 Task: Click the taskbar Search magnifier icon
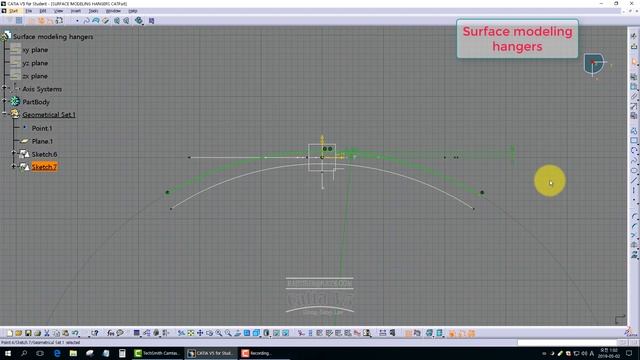tap(24, 353)
